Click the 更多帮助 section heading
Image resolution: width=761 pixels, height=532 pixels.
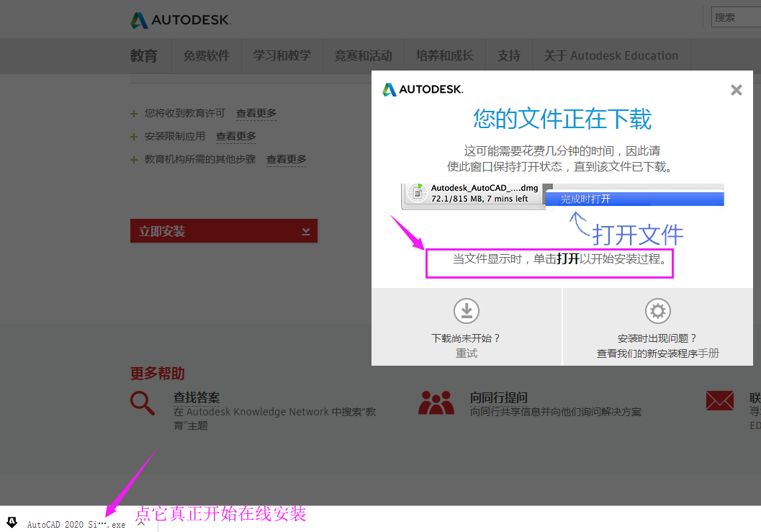tap(157, 374)
